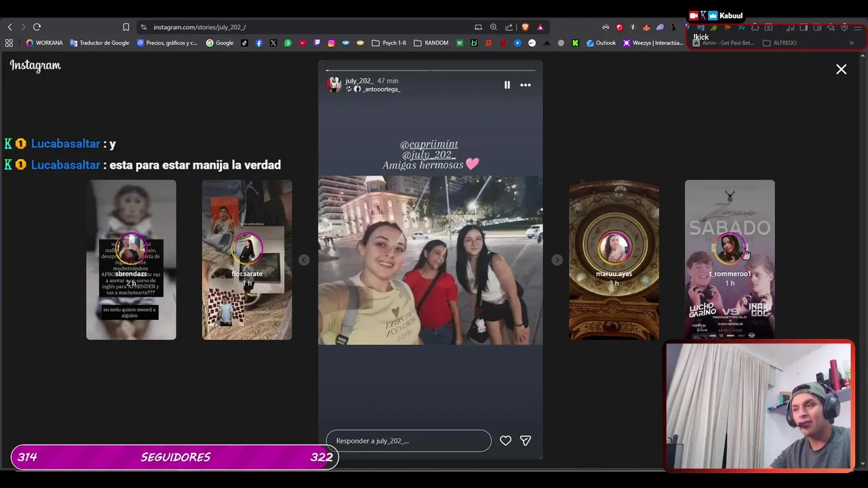The width and height of the screenshot is (868, 488).
Task: Open the site settings icon in address bar
Action: tap(143, 27)
